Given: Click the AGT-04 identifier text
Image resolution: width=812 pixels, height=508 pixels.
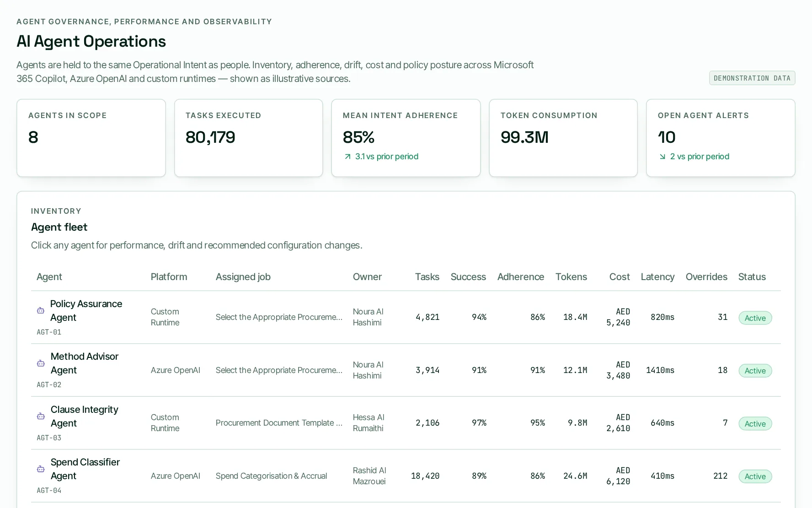Looking at the screenshot, I should pyautogui.click(x=49, y=491).
